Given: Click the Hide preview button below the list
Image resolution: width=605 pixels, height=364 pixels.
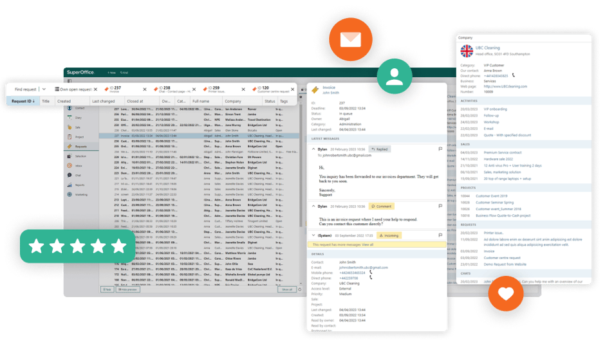Looking at the screenshot, I should [x=127, y=289].
